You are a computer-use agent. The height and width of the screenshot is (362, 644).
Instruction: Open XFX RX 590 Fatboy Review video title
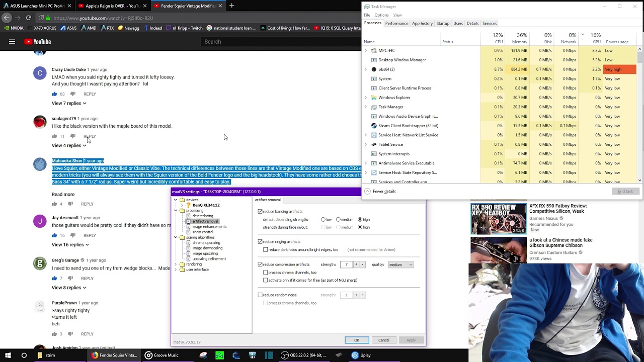(558, 209)
